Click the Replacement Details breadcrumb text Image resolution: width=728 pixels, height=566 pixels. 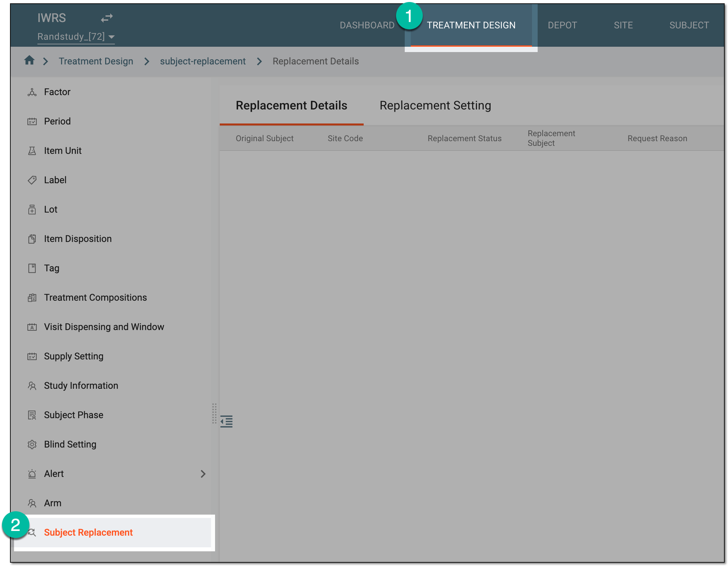point(316,61)
